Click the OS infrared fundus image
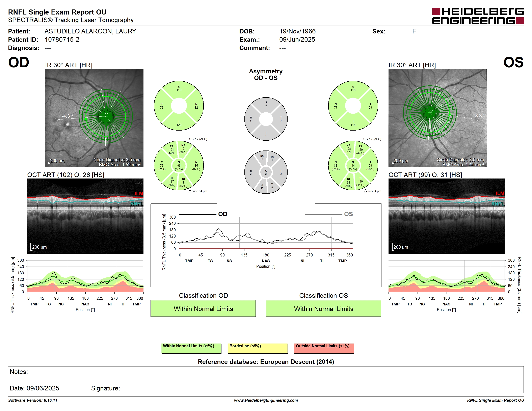 pos(437,118)
